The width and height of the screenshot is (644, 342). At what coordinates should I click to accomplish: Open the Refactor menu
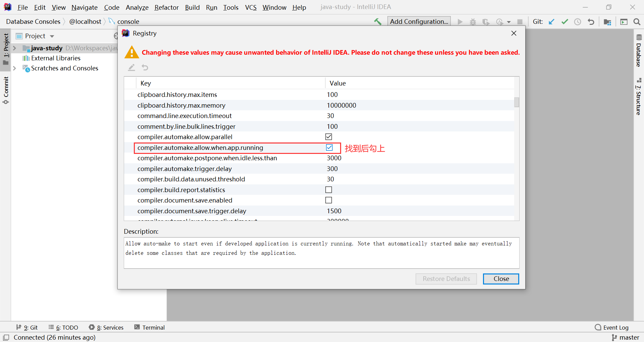pos(166,7)
